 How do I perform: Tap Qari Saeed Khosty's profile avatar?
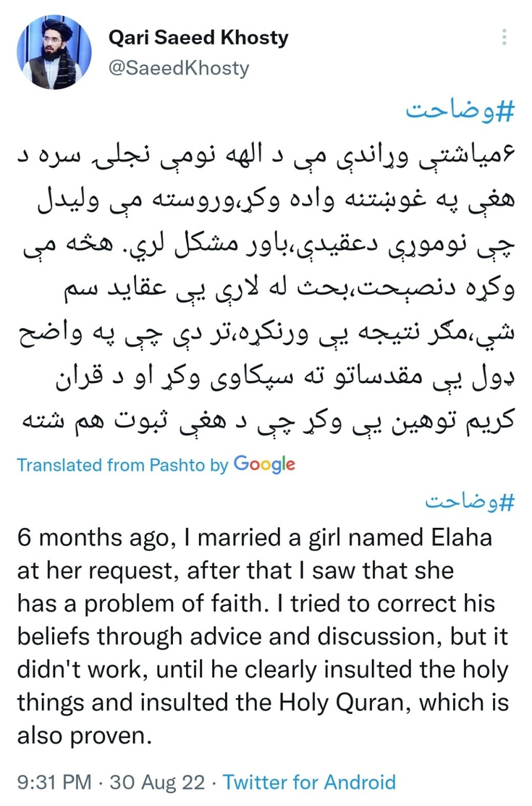54,52
